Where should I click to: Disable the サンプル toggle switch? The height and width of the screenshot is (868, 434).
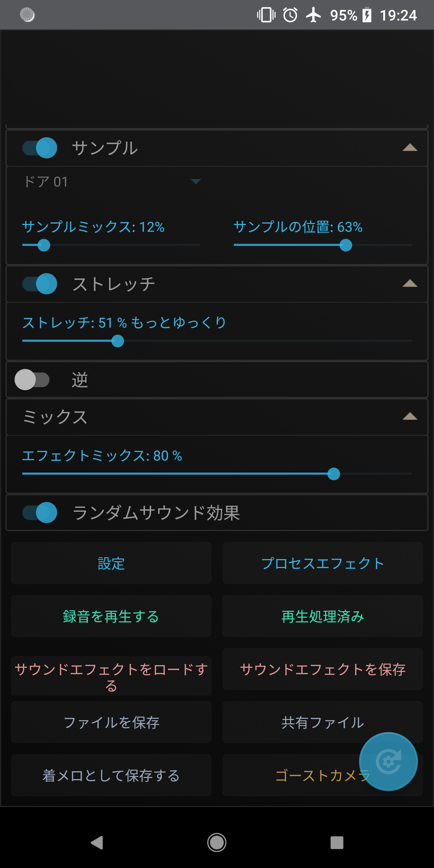(x=40, y=148)
